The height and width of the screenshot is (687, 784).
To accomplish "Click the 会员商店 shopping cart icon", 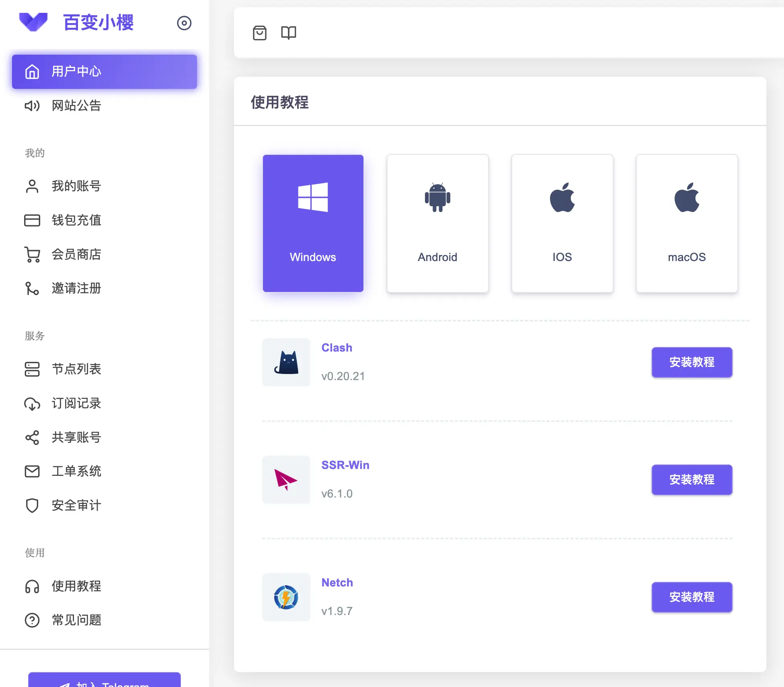I will pyautogui.click(x=32, y=254).
